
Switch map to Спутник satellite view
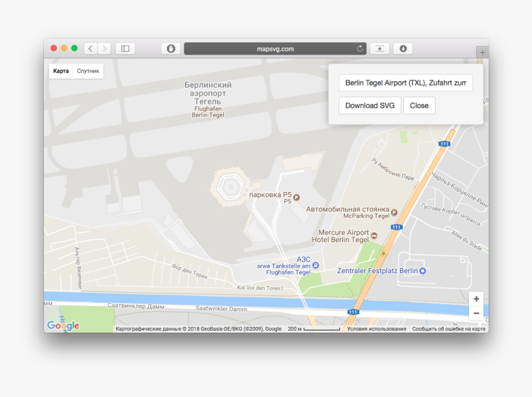[88, 71]
